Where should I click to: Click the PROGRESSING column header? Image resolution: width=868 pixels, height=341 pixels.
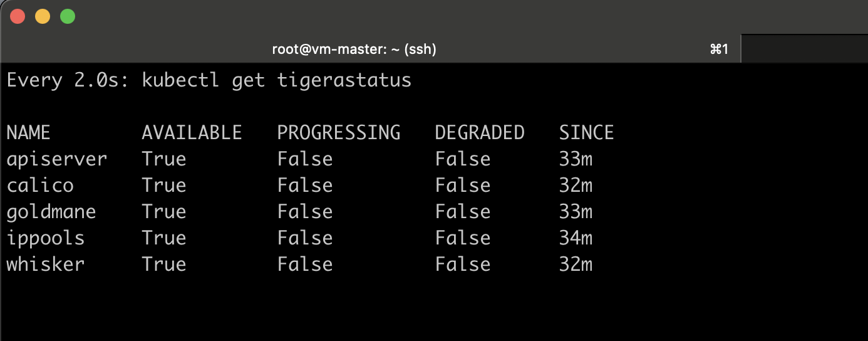coord(339,132)
